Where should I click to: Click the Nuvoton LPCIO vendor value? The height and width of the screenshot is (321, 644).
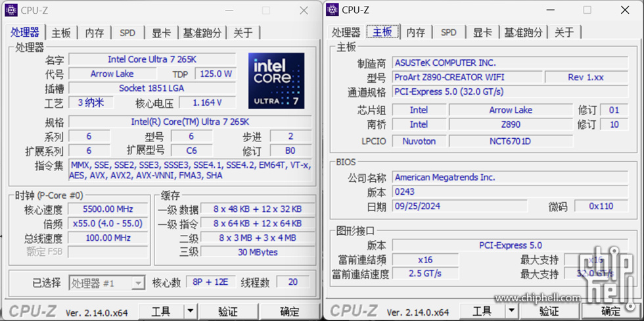point(419,141)
